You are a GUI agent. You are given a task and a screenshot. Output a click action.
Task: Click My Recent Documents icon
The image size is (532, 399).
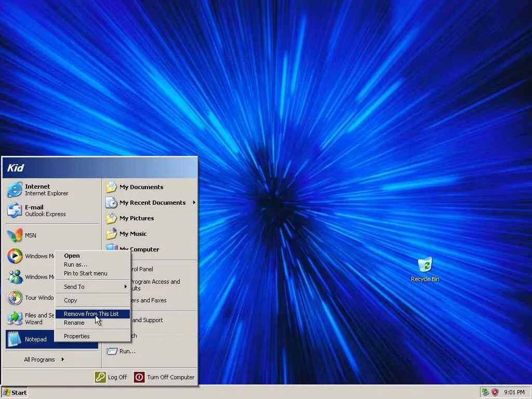(x=111, y=203)
